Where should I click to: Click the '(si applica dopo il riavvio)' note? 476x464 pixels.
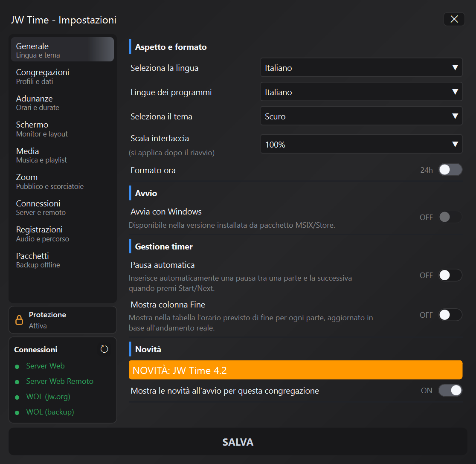(x=171, y=153)
